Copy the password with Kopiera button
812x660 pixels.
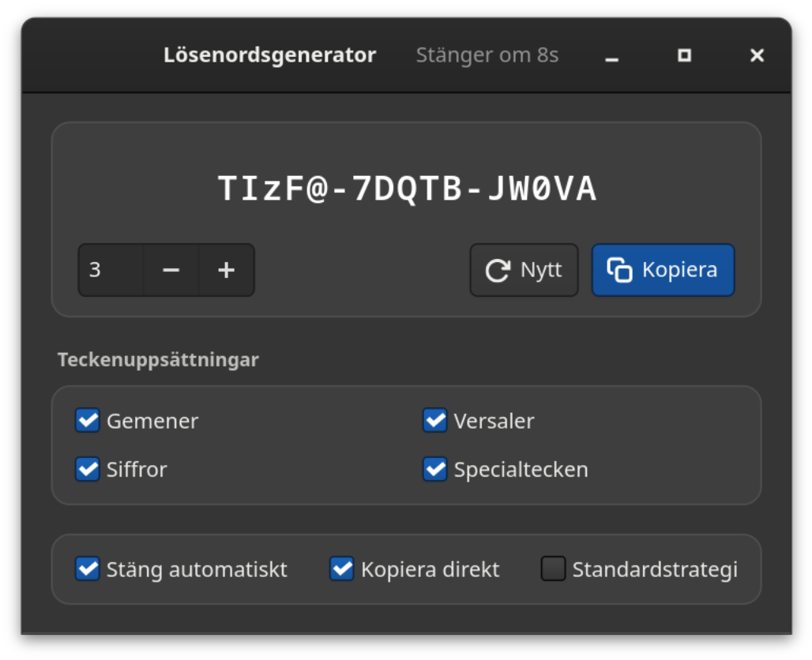[663, 270]
